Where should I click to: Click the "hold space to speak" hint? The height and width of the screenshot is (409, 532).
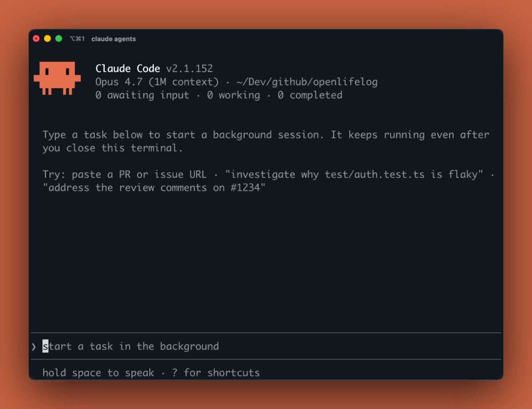98,373
